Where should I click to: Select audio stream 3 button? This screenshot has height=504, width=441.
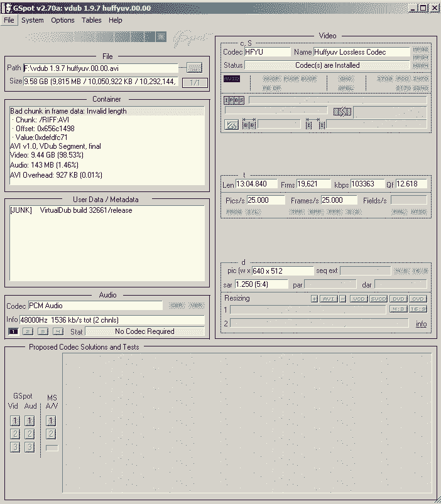click(x=43, y=331)
